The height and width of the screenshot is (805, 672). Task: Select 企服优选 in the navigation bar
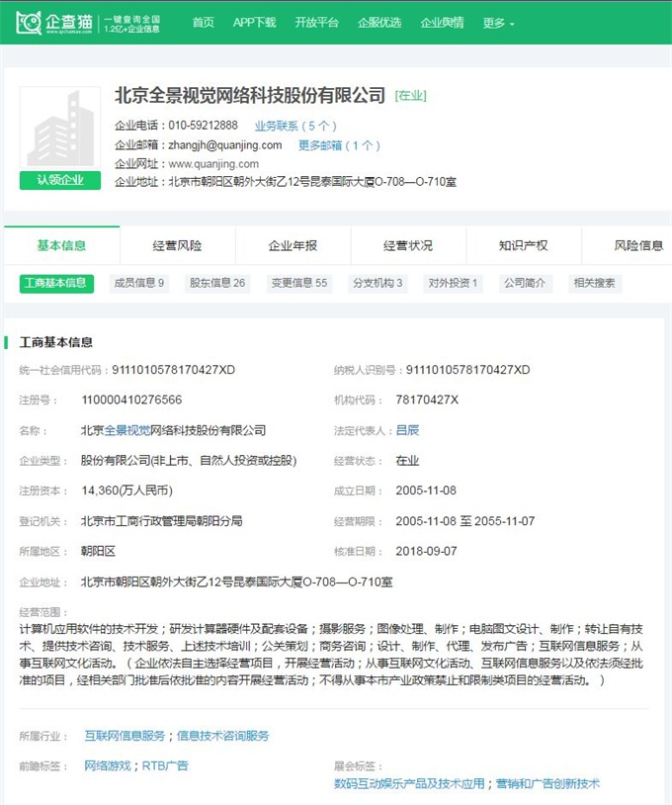click(379, 23)
